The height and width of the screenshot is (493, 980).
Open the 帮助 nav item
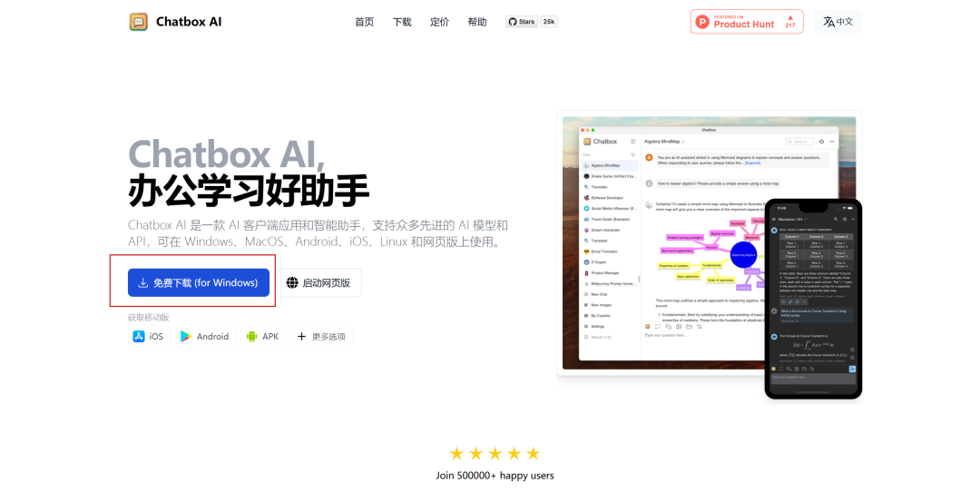click(477, 22)
